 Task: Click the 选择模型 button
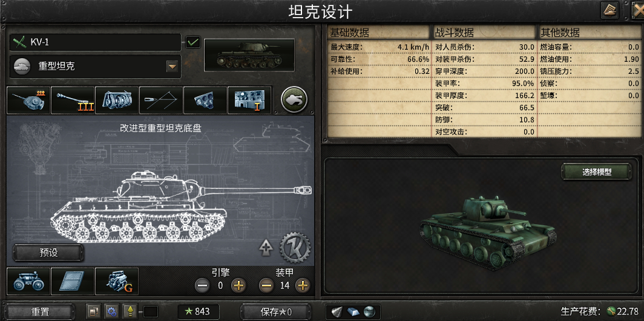click(596, 172)
